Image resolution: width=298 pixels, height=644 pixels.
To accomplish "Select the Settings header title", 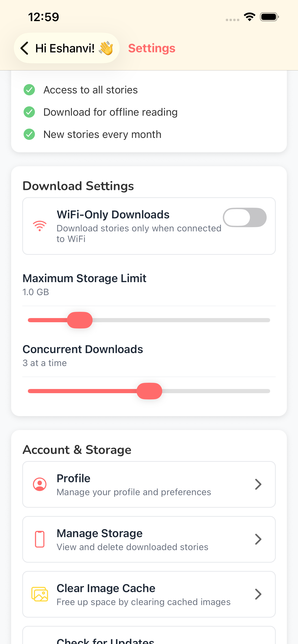I will click(152, 48).
